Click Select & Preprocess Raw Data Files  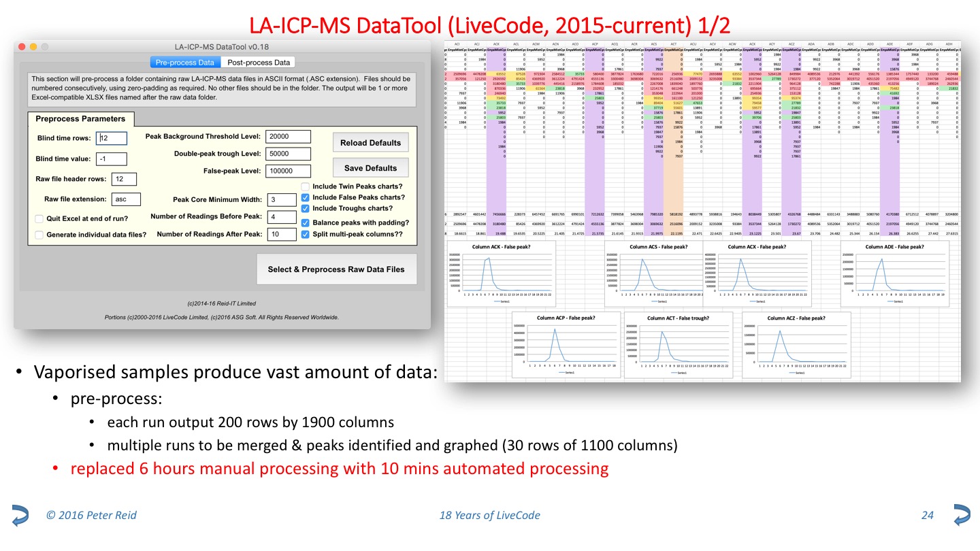336,269
